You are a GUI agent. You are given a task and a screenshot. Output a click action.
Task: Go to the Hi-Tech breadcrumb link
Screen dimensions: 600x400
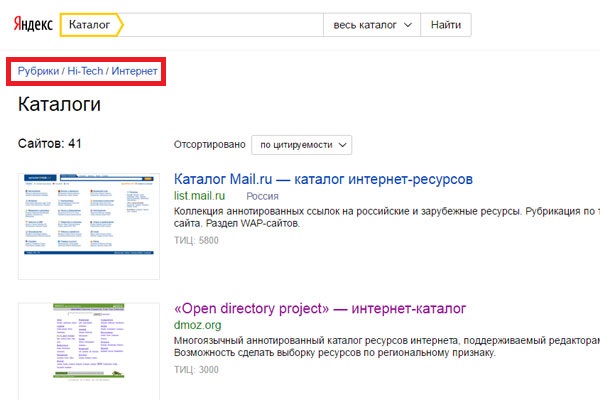[x=85, y=71]
